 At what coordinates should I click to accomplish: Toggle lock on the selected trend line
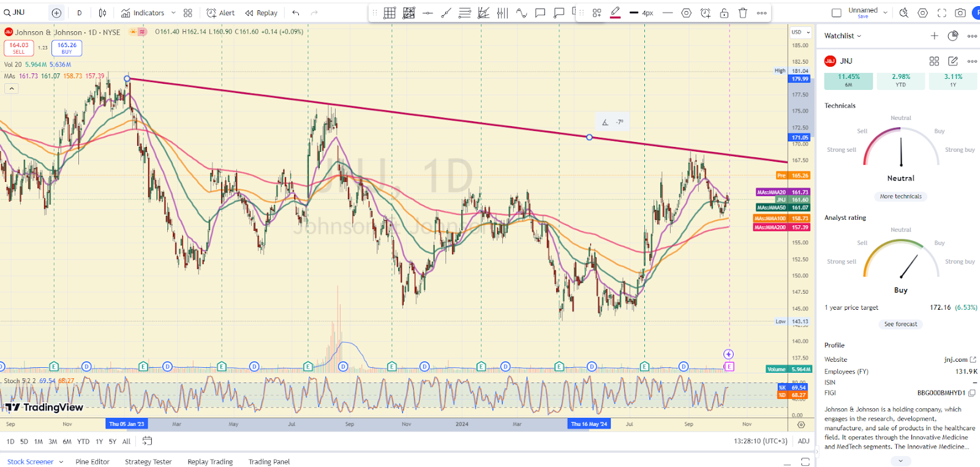pyautogui.click(x=724, y=13)
